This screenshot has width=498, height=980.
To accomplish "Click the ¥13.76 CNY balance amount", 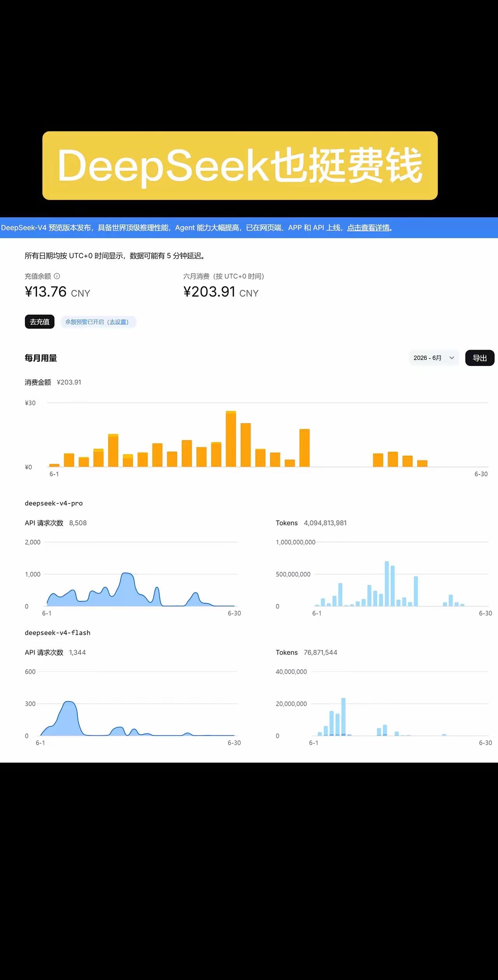I will click(57, 292).
